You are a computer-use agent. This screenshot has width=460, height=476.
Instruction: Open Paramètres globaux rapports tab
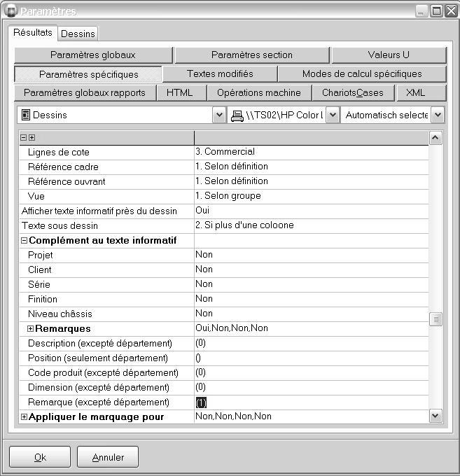[x=85, y=92]
